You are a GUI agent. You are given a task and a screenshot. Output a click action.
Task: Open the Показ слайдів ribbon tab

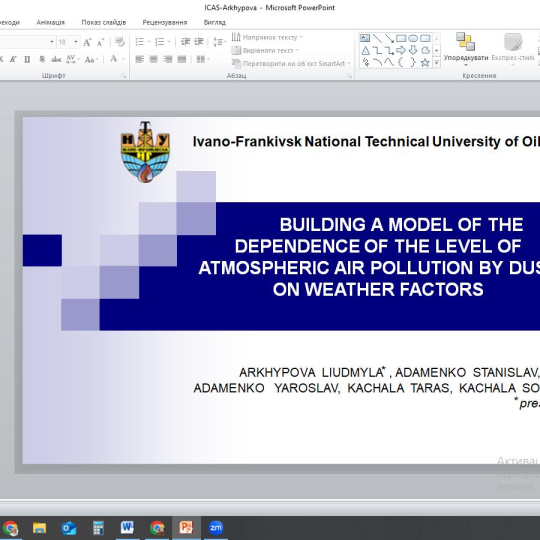104,22
